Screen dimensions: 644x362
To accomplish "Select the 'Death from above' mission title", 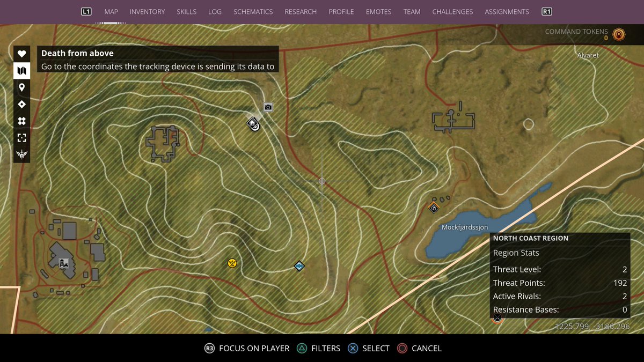I will 77,53.
